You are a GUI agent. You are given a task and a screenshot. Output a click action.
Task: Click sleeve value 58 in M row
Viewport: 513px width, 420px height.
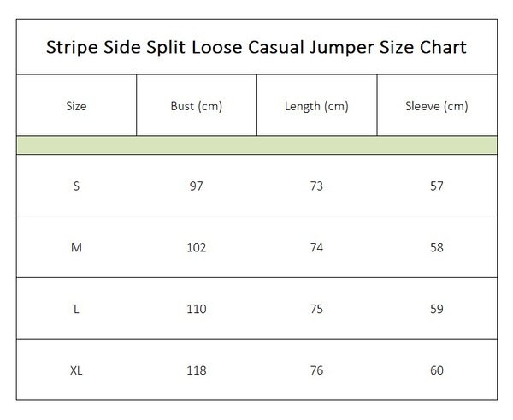point(437,247)
